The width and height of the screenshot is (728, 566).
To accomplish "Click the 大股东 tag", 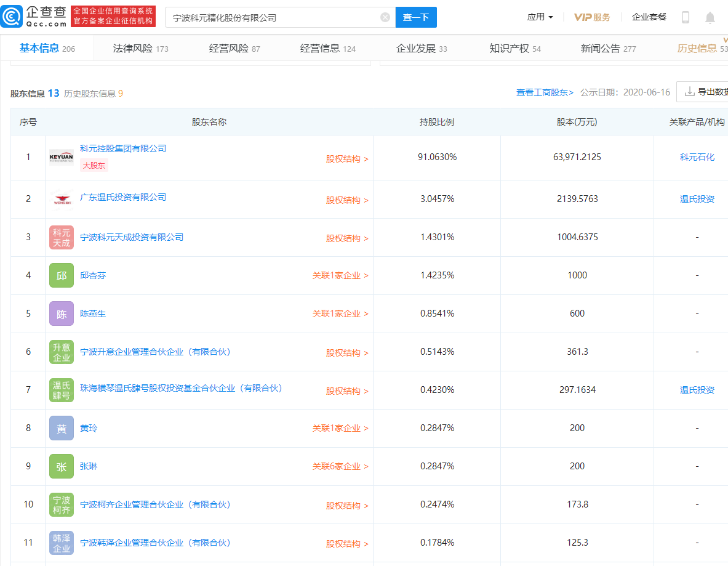I will 94,166.
